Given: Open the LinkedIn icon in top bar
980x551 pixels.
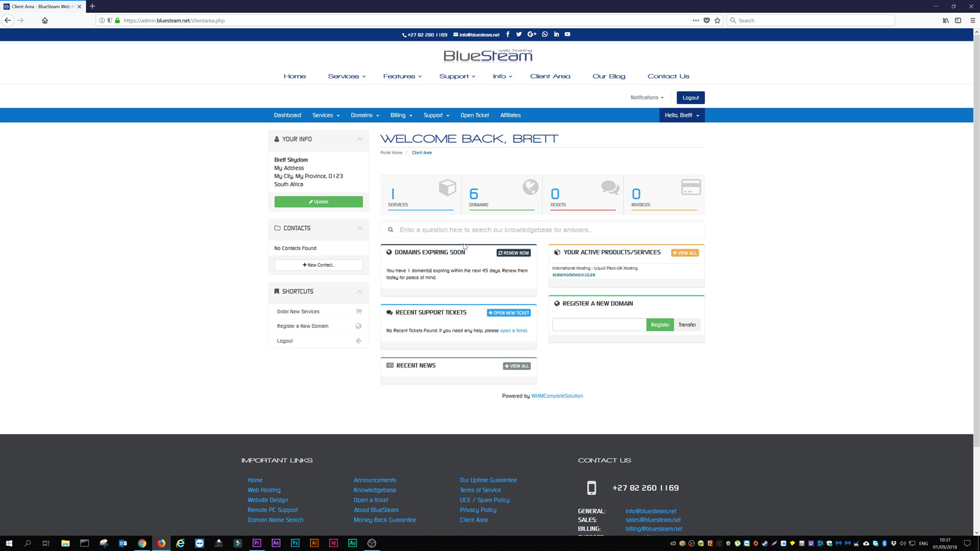Looking at the screenshot, I should point(556,34).
